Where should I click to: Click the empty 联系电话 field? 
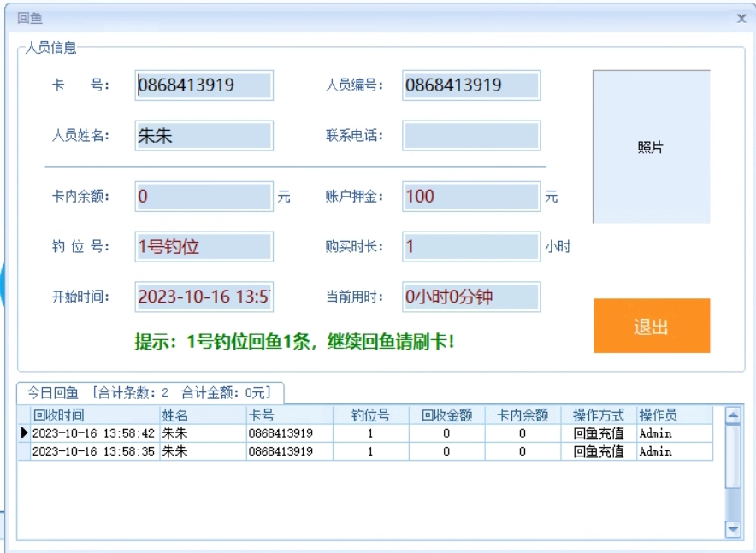(471, 136)
